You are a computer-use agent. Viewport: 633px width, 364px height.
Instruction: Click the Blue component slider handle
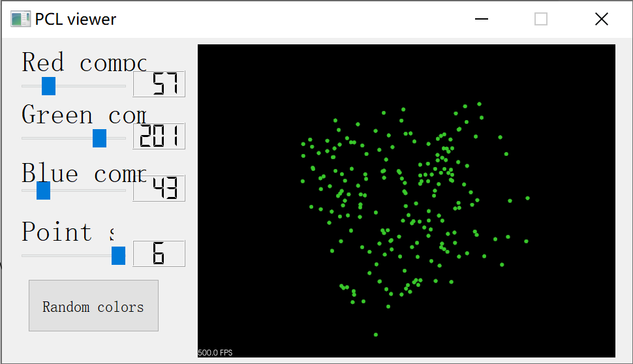(x=43, y=190)
